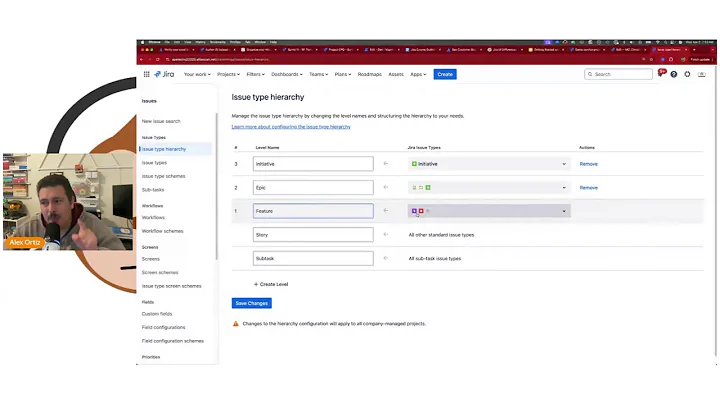720x404 pixels.
Task: Open Assets in the top navigation
Action: pos(396,74)
